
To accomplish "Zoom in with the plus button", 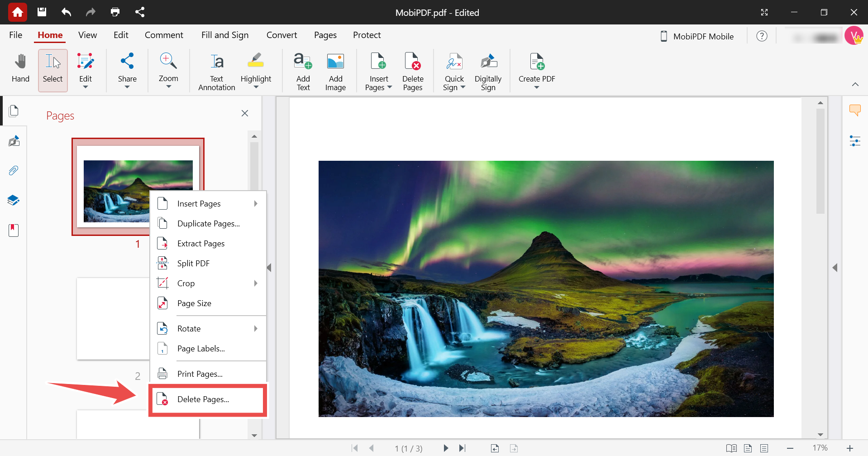I will (x=850, y=448).
